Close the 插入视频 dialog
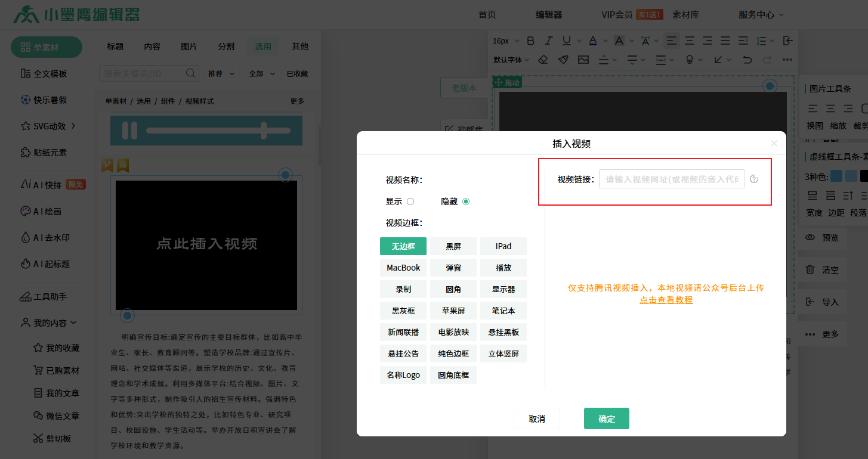Screen dimensions: 868x459 pos(774,143)
